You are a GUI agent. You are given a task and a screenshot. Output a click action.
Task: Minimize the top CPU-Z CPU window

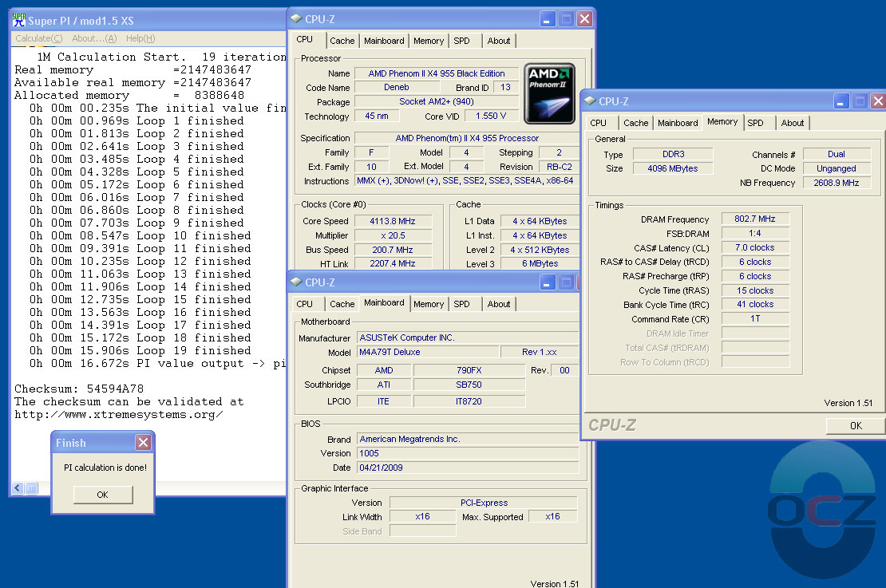click(547, 19)
